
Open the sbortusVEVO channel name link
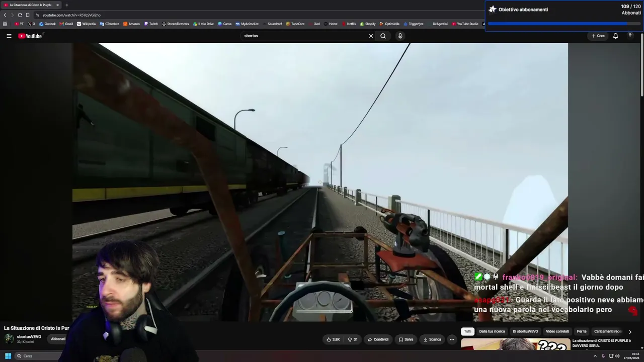(29, 337)
